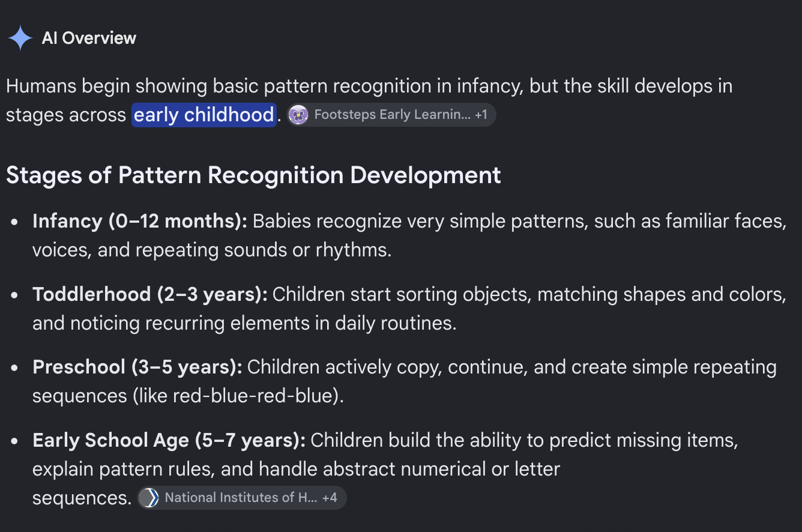Image resolution: width=802 pixels, height=532 pixels.
Task: Click the 'Infancy (0–12 months):' bold label
Action: (x=140, y=221)
